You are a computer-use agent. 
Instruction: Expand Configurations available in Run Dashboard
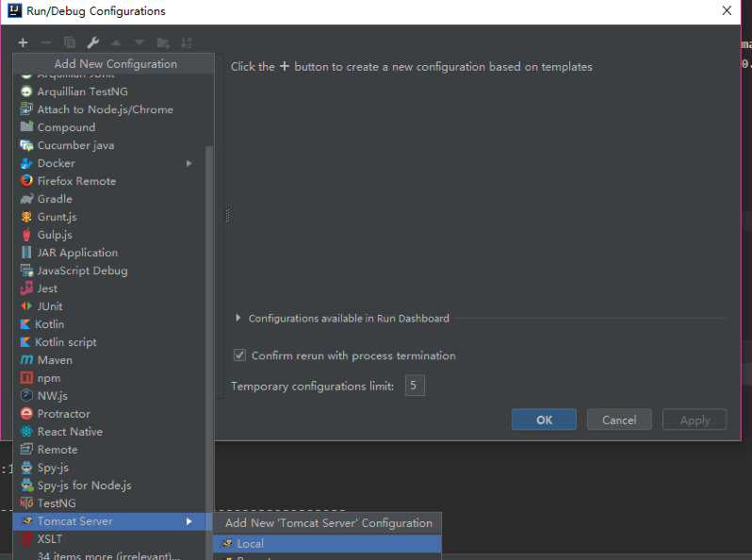(x=238, y=318)
